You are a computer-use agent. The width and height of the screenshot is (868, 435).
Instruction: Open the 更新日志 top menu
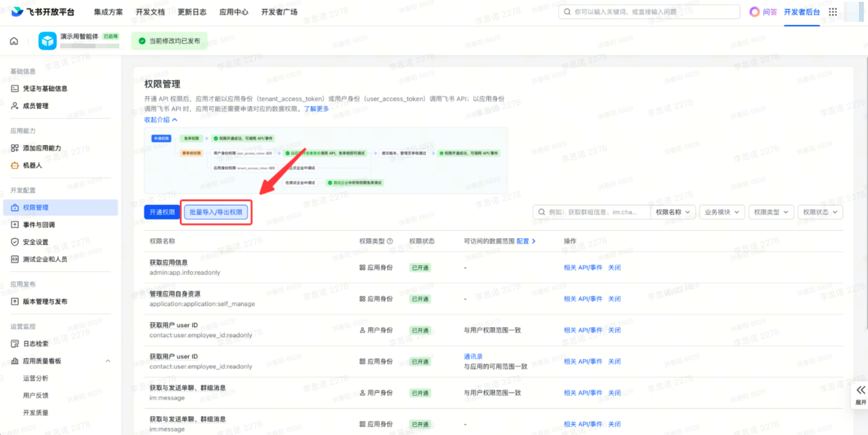point(192,12)
